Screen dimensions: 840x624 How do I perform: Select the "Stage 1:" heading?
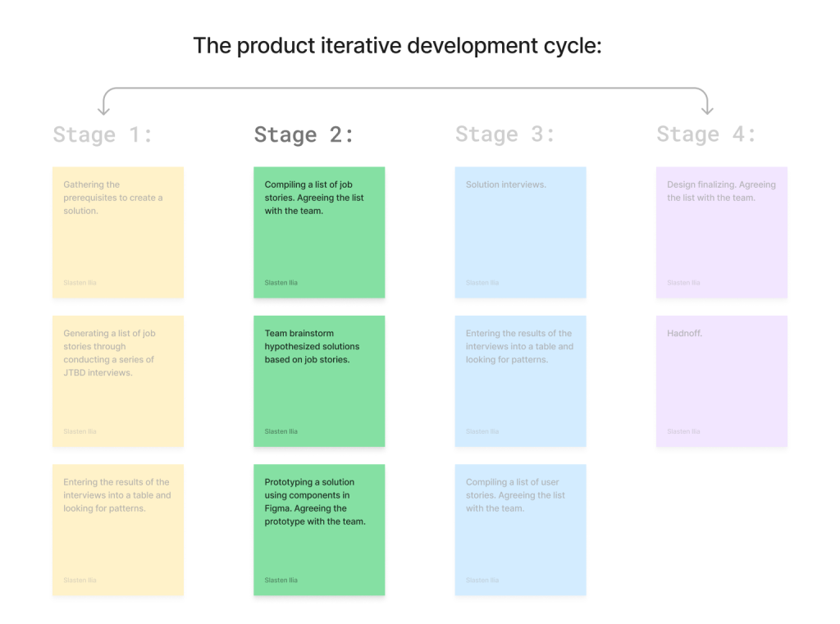coord(103,134)
